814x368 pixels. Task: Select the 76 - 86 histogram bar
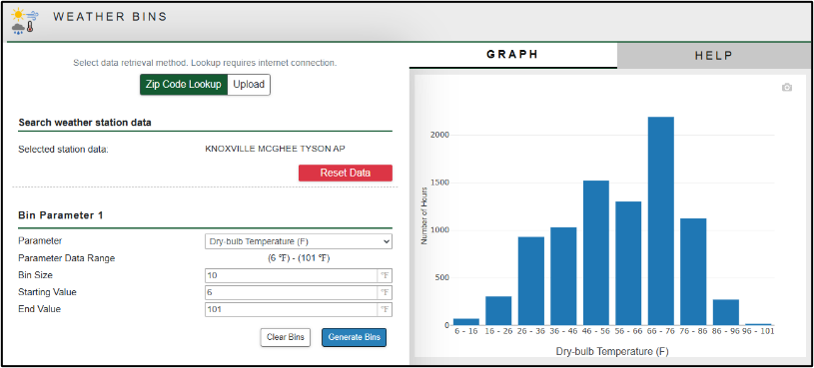693,272
